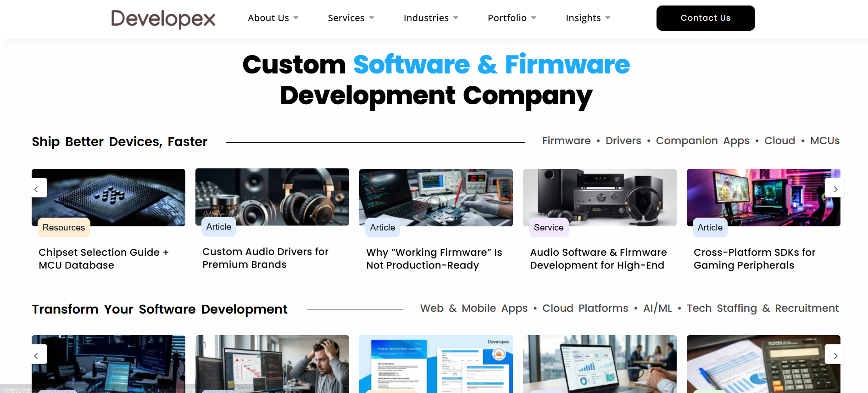Click the Drivers topic text
This screenshot has height=393, width=868.
point(623,140)
